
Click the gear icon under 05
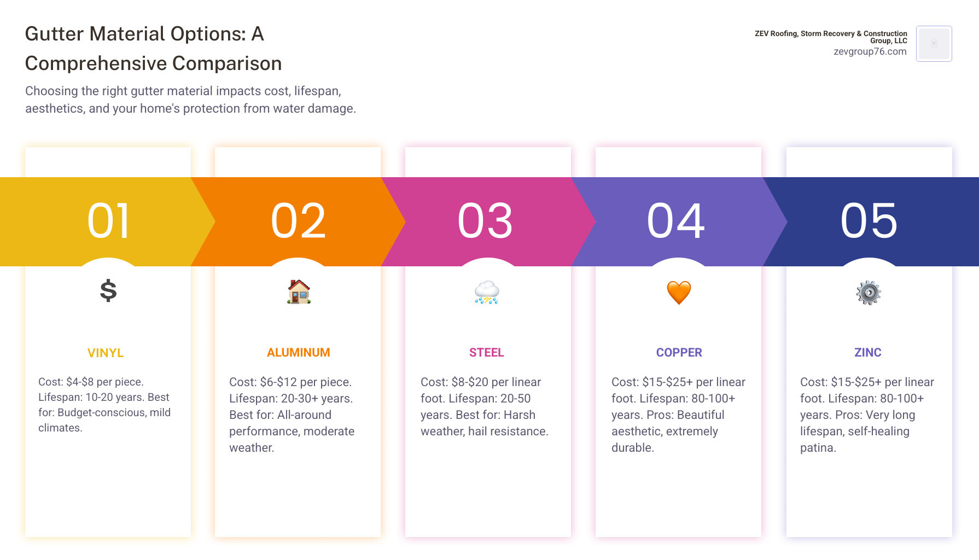point(869,293)
